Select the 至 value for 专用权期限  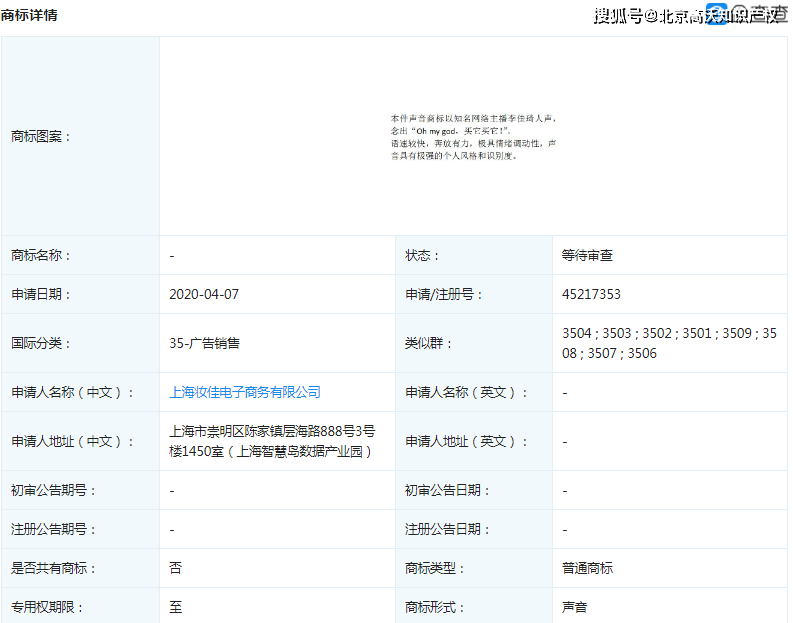pyautogui.click(x=175, y=607)
